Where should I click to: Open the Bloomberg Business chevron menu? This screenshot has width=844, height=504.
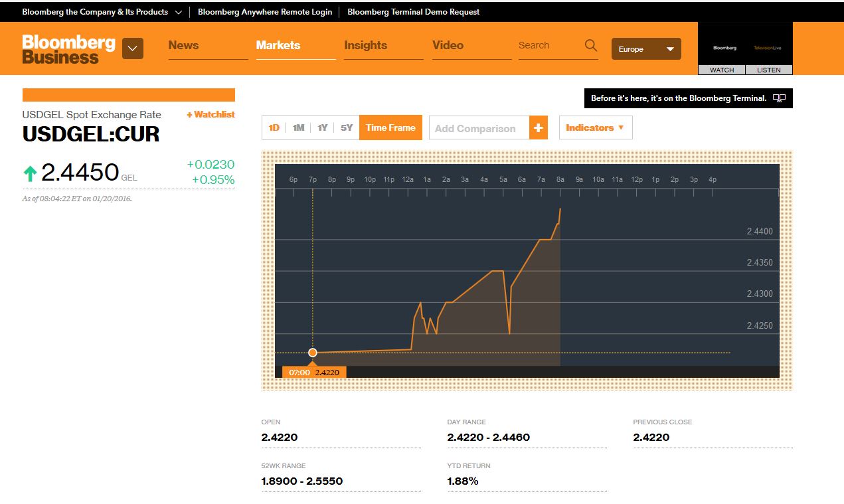tap(133, 48)
